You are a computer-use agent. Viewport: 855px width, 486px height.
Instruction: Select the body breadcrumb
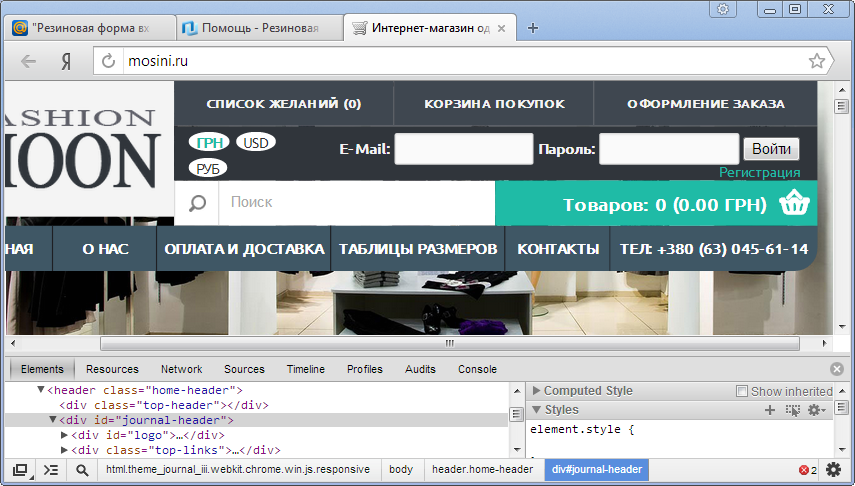[401, 470]
